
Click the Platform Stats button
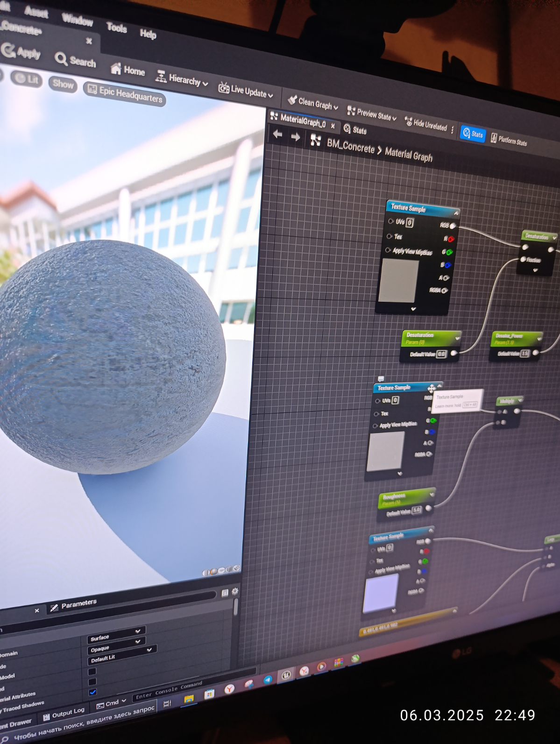click(509, 140)
